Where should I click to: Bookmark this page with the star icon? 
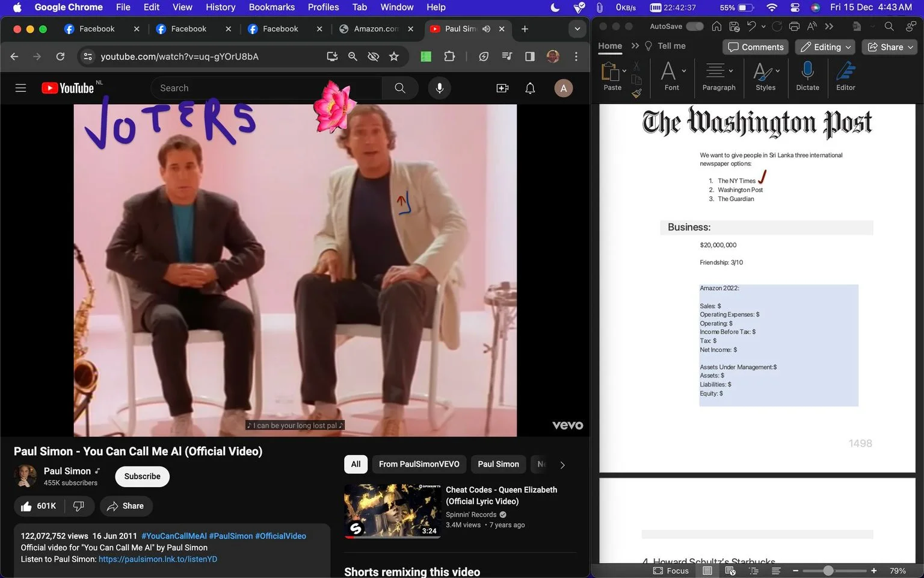pyautogui.click(x=394, y=57)
